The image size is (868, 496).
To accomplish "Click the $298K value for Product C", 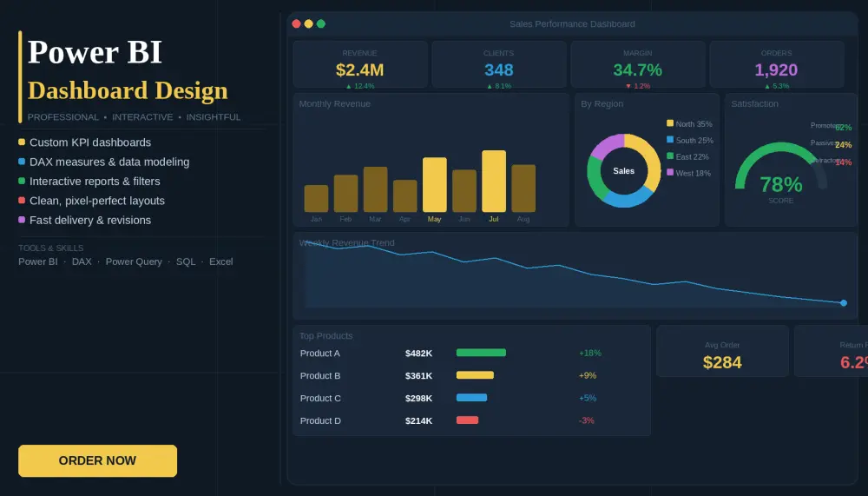I will tap(418, 398).
